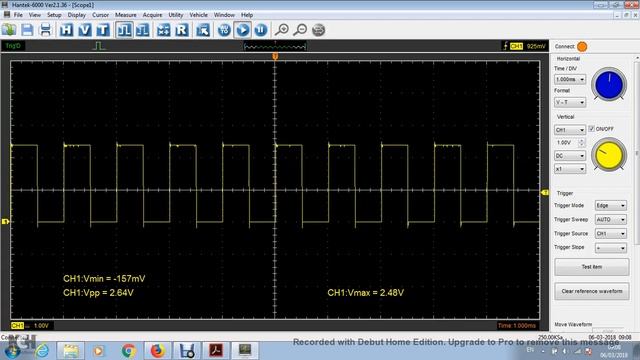Open the Help menu
This screenshot has width=640, height=360.
(x=247, y=15)
